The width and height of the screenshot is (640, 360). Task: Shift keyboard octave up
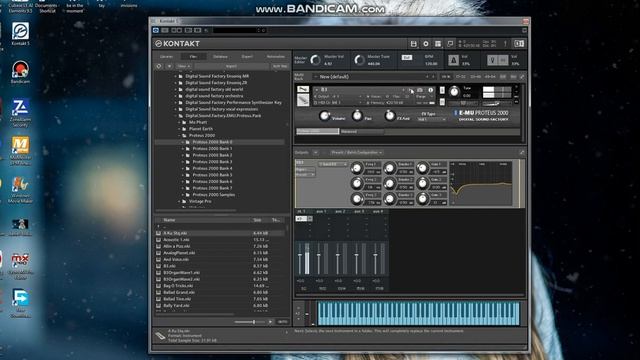(298, 308)
